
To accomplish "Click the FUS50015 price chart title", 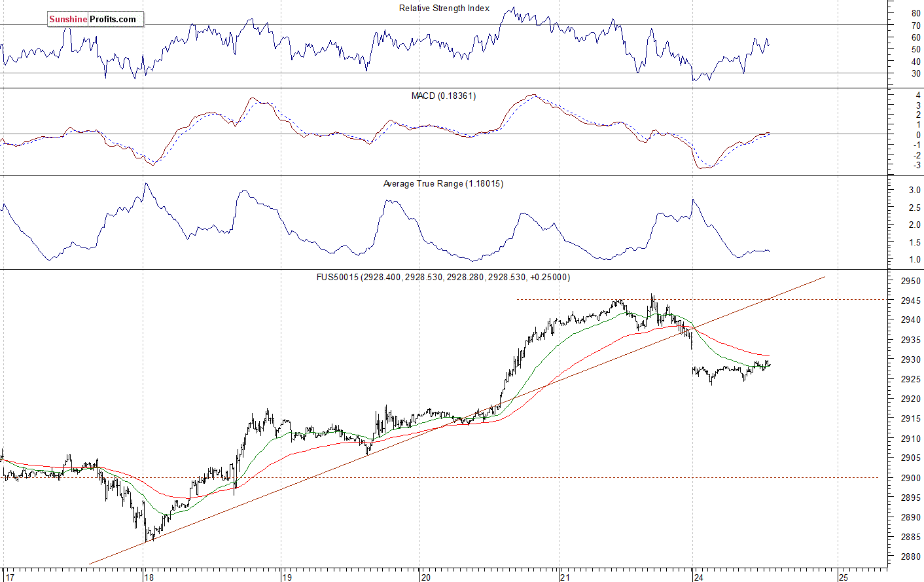I will point(443,278).
